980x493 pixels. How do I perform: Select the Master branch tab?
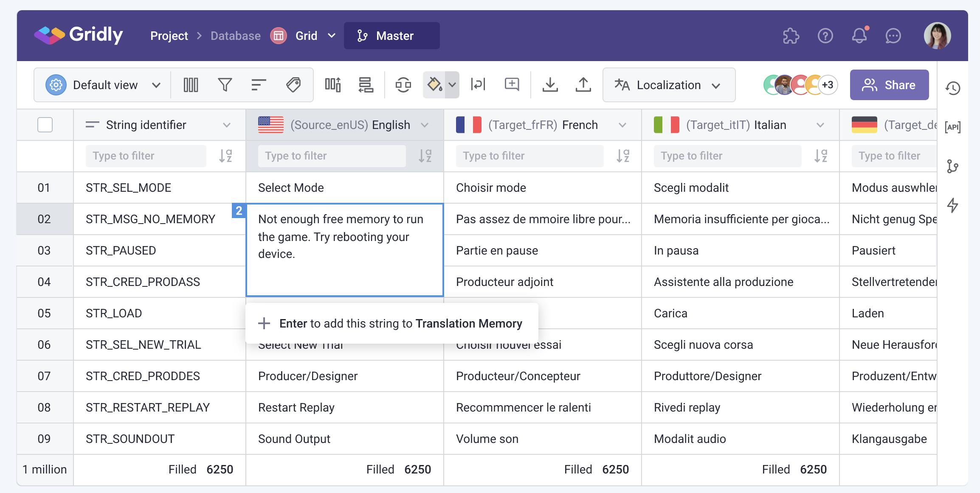pos(391,36)
